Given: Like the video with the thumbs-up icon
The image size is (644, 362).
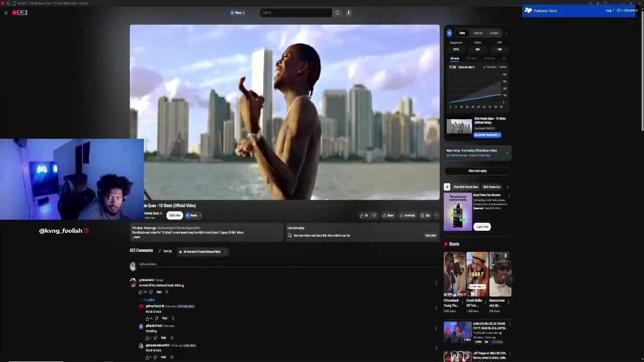Looking at the screenshot, I should (x=364, y=215).
